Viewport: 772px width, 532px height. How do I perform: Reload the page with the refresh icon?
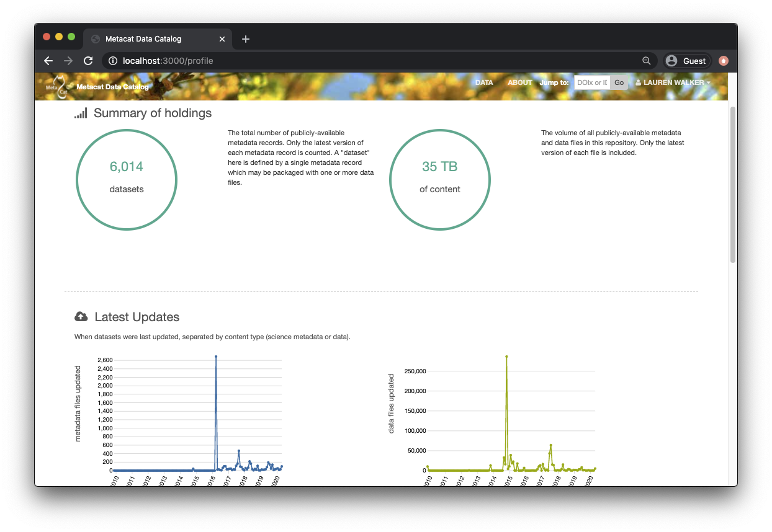tap(88, 61)
